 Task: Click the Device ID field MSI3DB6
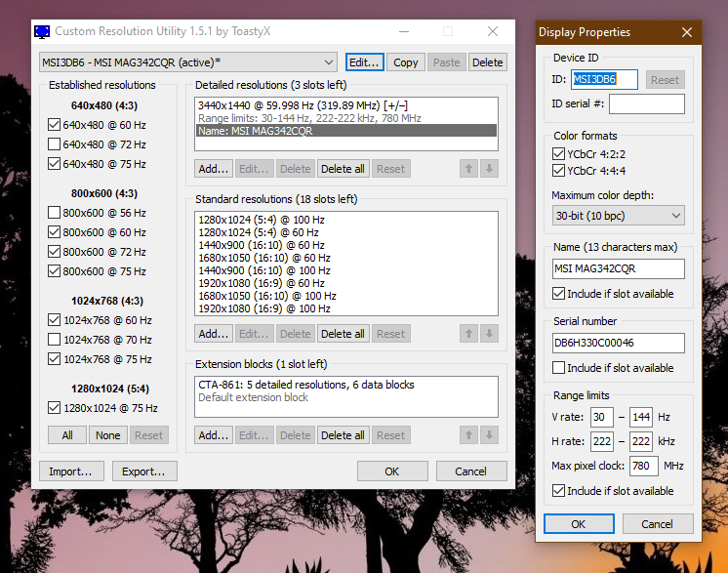point(604,79)
